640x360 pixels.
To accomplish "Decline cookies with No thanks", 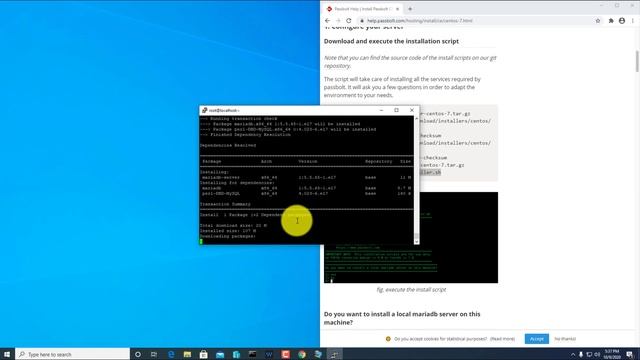I will pyautogui.click(x=565, y=339).
